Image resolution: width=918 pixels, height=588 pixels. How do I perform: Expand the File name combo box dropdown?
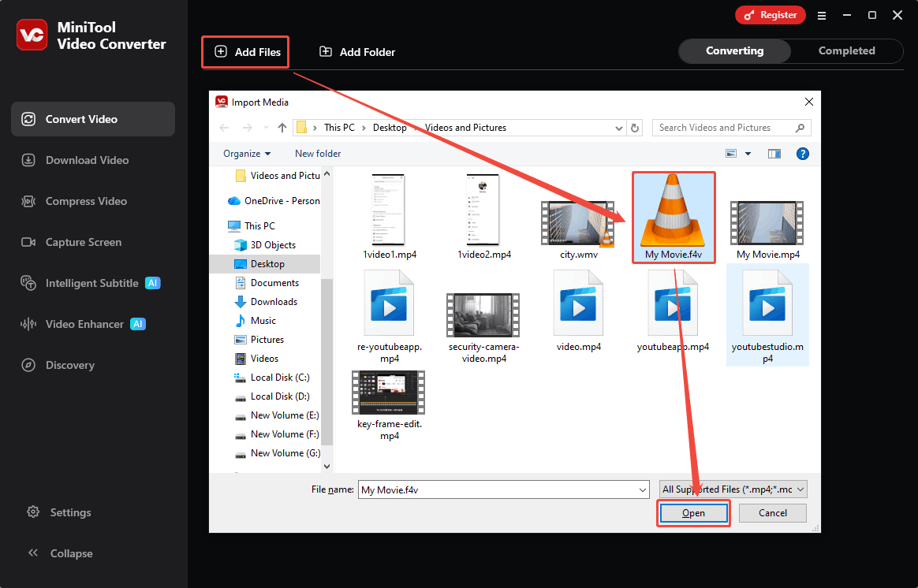click(x=642, y=489)
